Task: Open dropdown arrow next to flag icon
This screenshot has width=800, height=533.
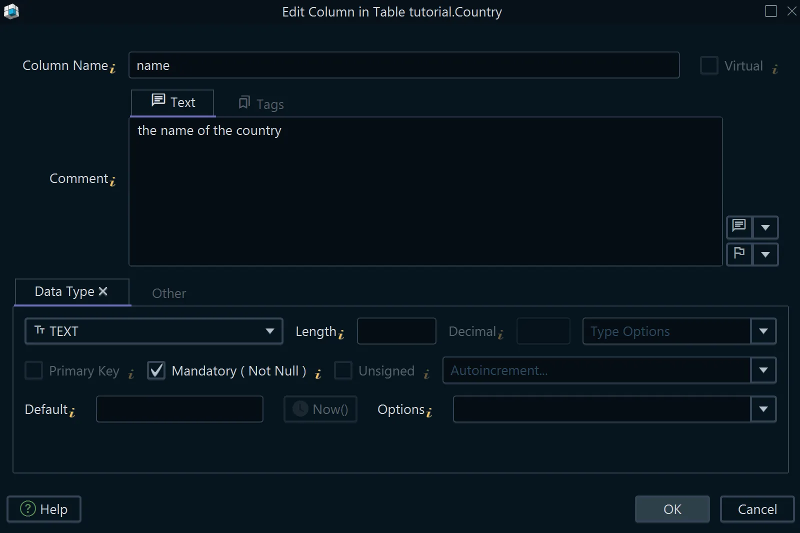Action: 765,255
